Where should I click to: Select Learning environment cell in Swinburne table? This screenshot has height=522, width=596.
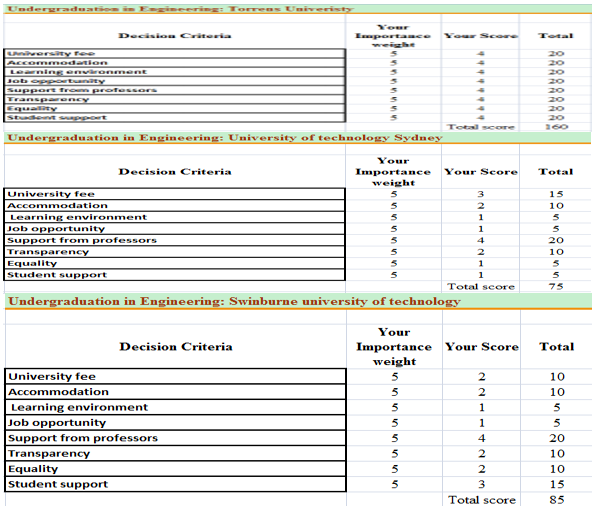click(175, 407)
